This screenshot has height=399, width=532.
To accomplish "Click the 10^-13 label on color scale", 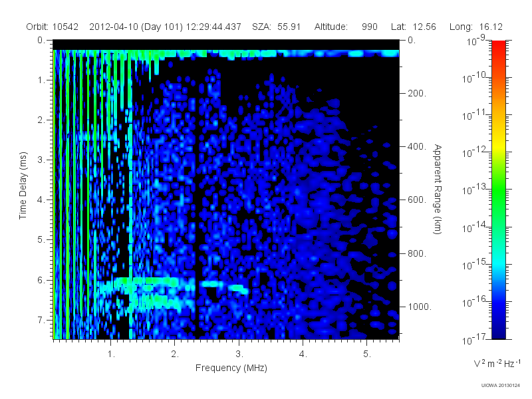I will (475, 189).
